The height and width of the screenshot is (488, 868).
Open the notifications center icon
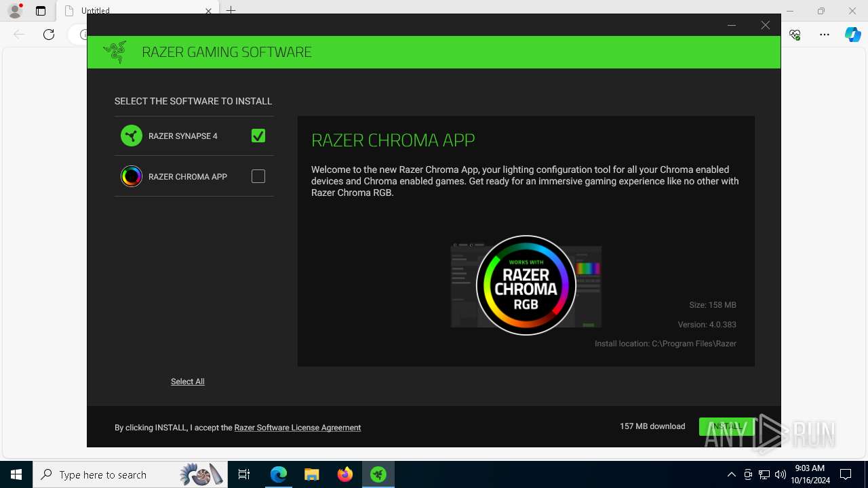tap(846, 474)
